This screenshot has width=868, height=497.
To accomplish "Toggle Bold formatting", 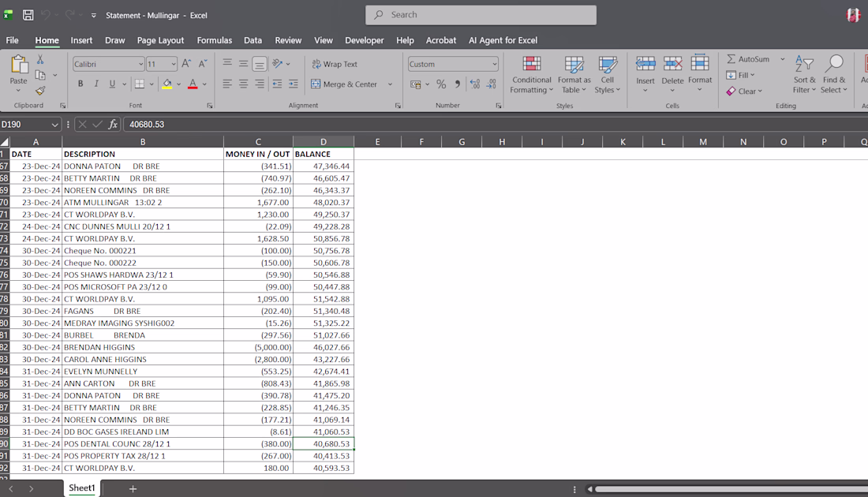I will coord(80,84).
